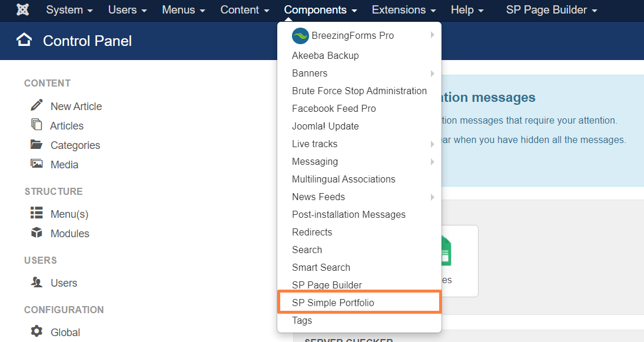Open the Extensions dropdown
Image resolution: width=644 pixels, height=342 pixels.
click(404, 10)
